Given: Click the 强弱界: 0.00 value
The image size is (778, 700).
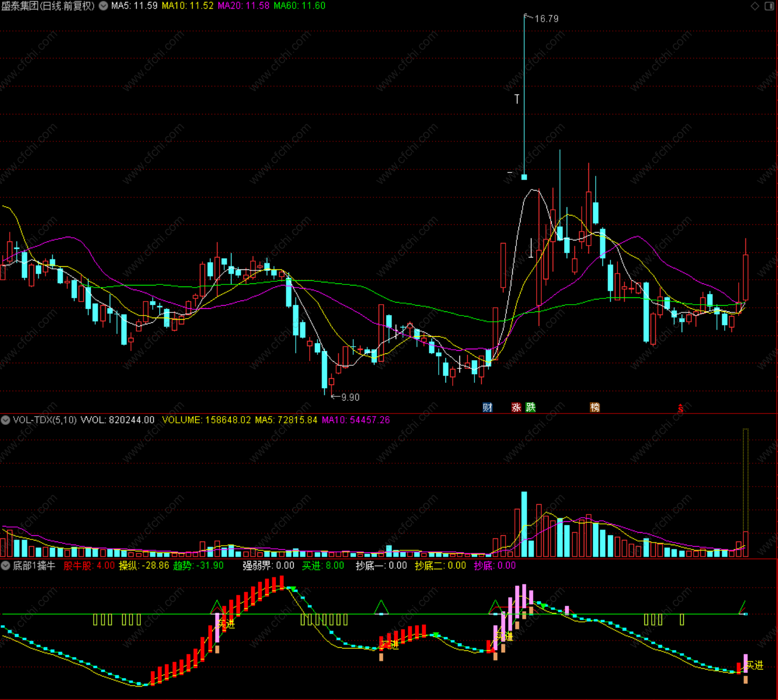Looking at the screenshot, I should [268, 565].
